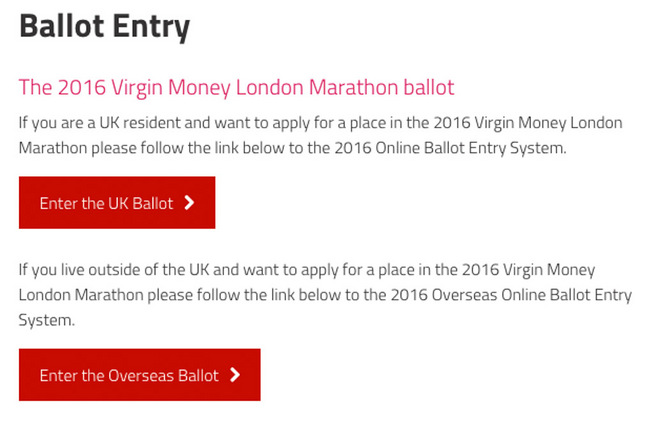Click "If you are a" at the first paragraph start
Image resolution: width=660 pixels, height=421 pixels.
point(57,123)
